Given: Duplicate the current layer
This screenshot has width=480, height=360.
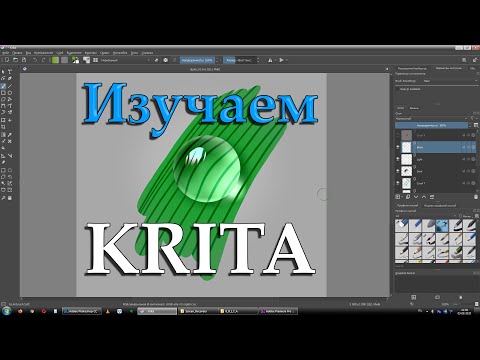Looking at the screenshot, I should [408, 197].
